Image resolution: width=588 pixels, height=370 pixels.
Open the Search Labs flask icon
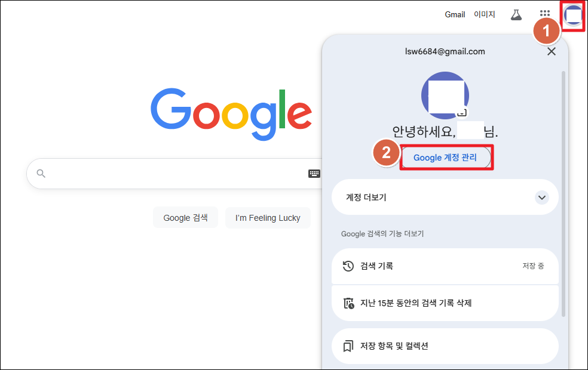pos(516,14)
